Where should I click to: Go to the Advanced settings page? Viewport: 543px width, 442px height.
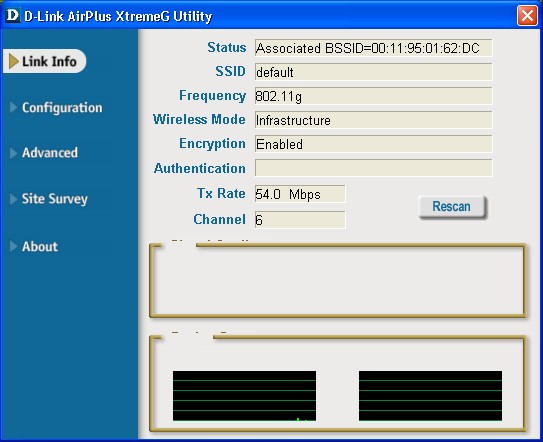[x=50, y=153]
